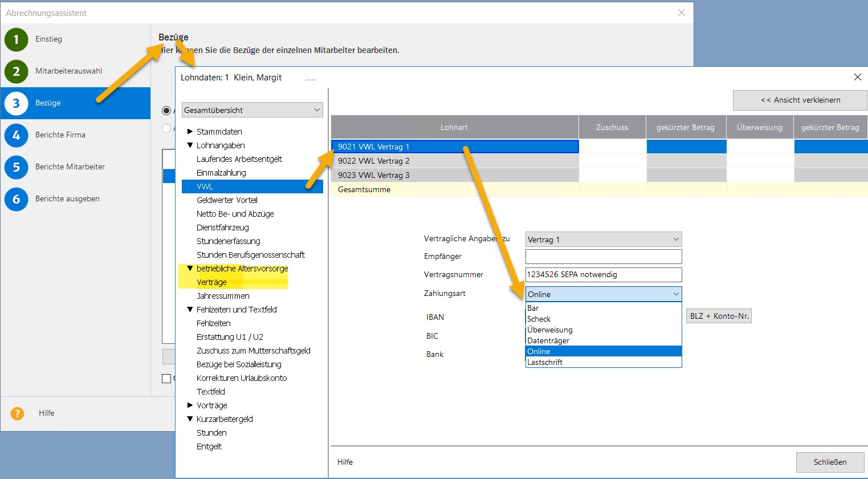Click the step 5 Berichte Mitarbeiter circle icon

click(x=15, y=167)
